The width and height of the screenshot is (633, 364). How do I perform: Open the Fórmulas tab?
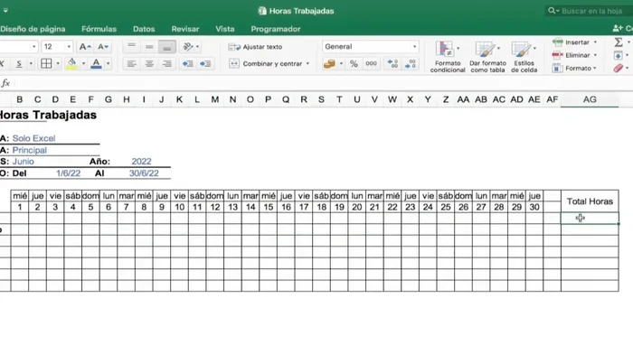coord(99,29)
